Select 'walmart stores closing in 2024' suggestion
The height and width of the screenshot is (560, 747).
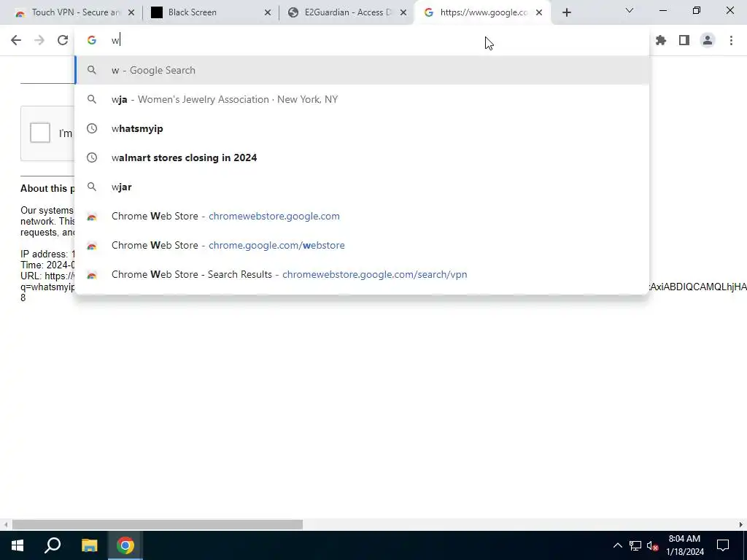click(x=362, y=157)
